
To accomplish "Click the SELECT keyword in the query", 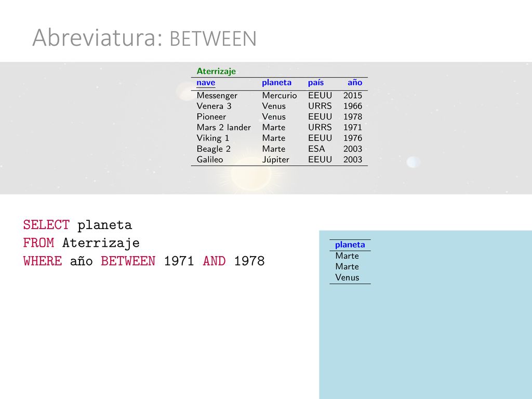I will coord(46,225).
